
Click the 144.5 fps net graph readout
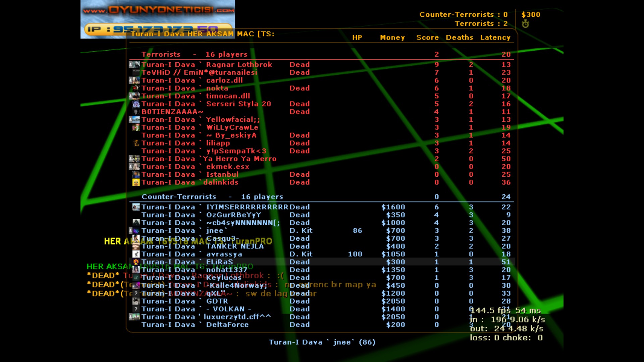tap(505, 310)
